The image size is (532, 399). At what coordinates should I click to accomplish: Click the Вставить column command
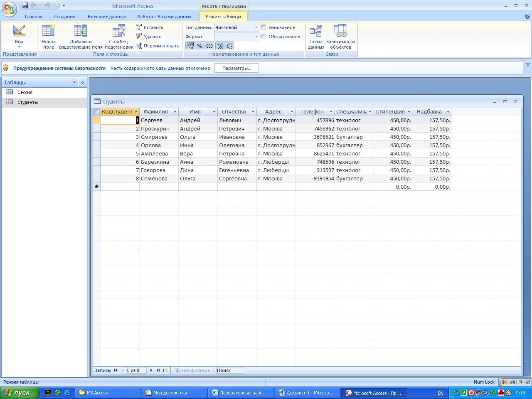pyautogui.click(x=150, y=27)
